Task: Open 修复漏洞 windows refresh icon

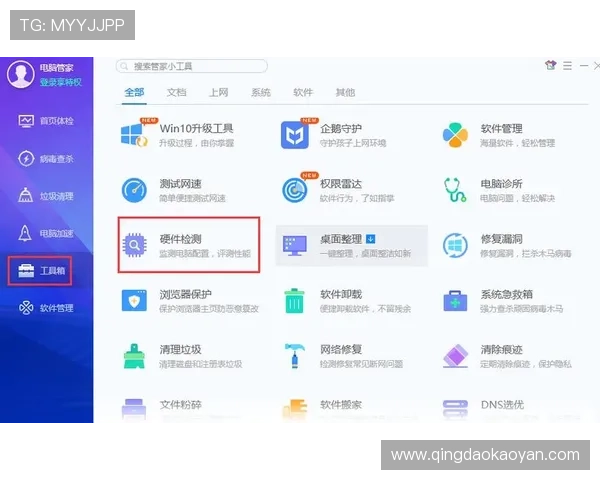Action: click(455, 245)
